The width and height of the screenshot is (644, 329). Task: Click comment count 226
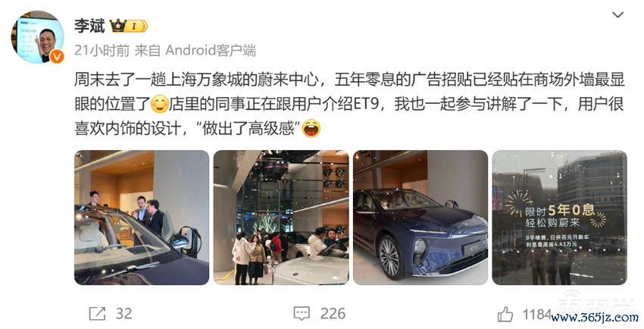point(333,314)
